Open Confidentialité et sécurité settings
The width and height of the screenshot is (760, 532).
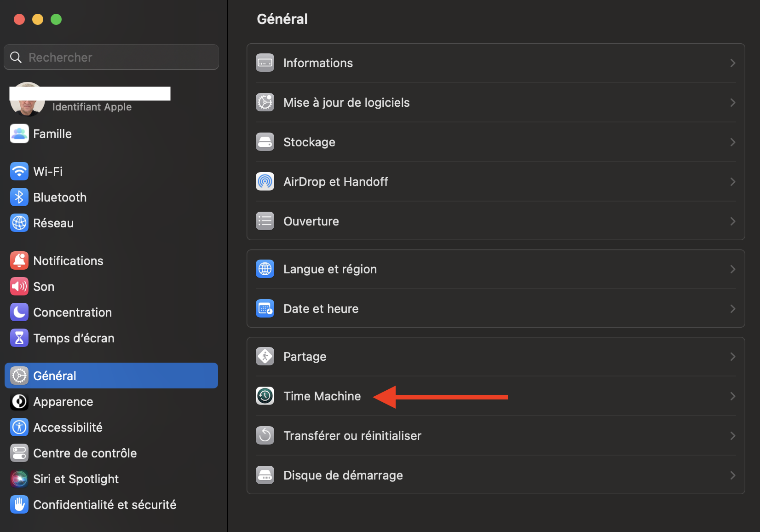tap(104, 505)
